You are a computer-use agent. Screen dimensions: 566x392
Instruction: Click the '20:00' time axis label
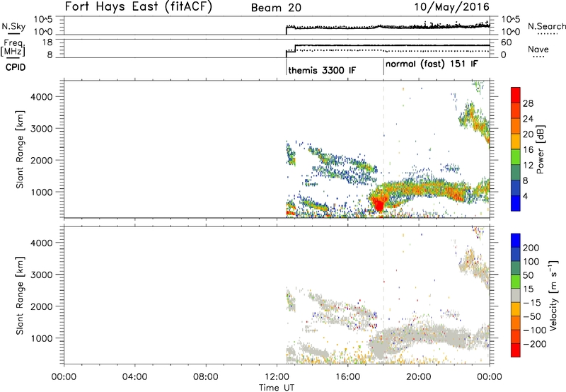point(419,377)
